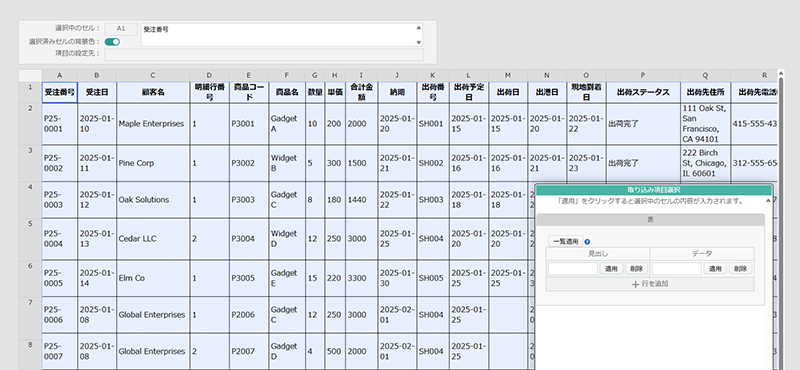800x370 pixels.
Task: Click the 受注日 header cell
Action: (97, 93)
